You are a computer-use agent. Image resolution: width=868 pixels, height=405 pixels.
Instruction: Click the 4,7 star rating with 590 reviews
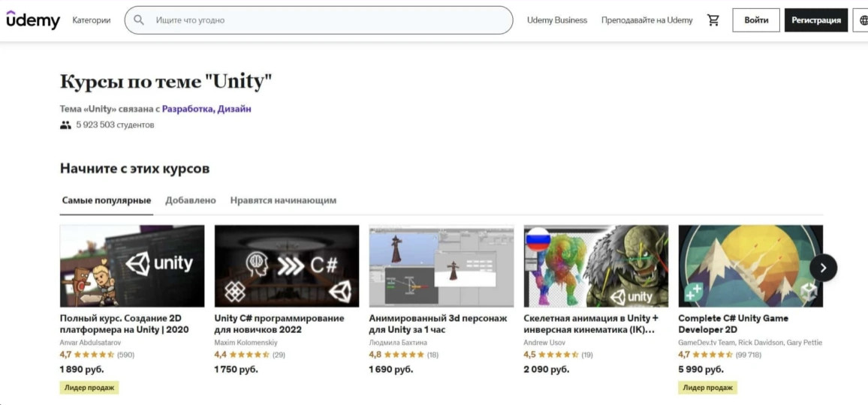tap(97, 355)
